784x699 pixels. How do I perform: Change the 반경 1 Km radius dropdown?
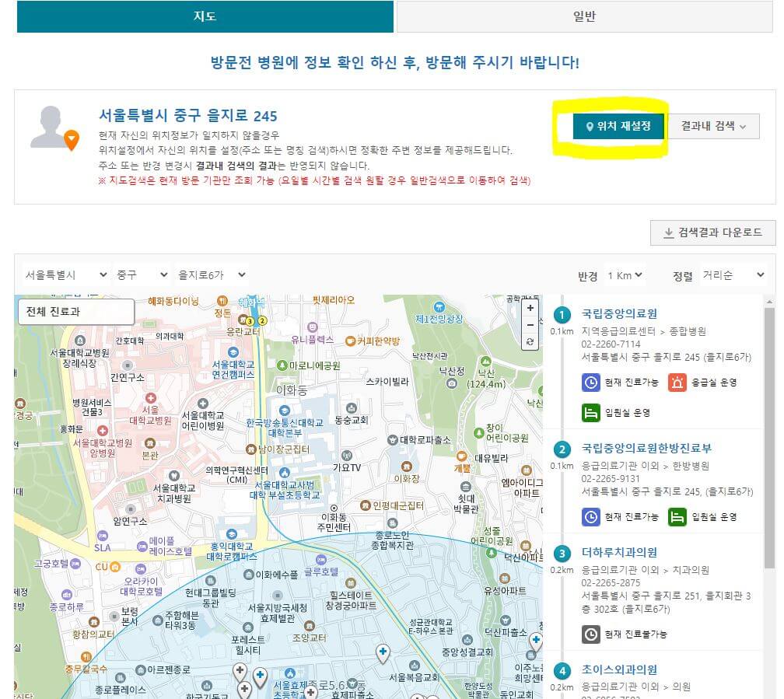tap(625, 275)
